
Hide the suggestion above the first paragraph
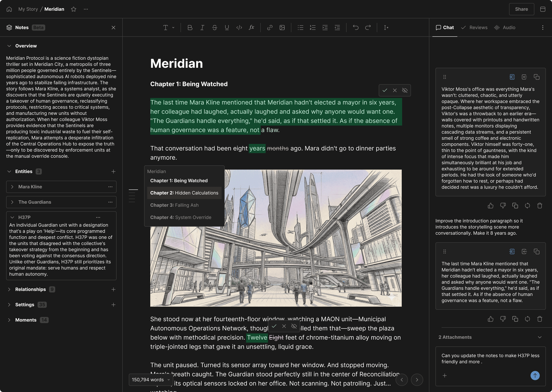(405, 90)
